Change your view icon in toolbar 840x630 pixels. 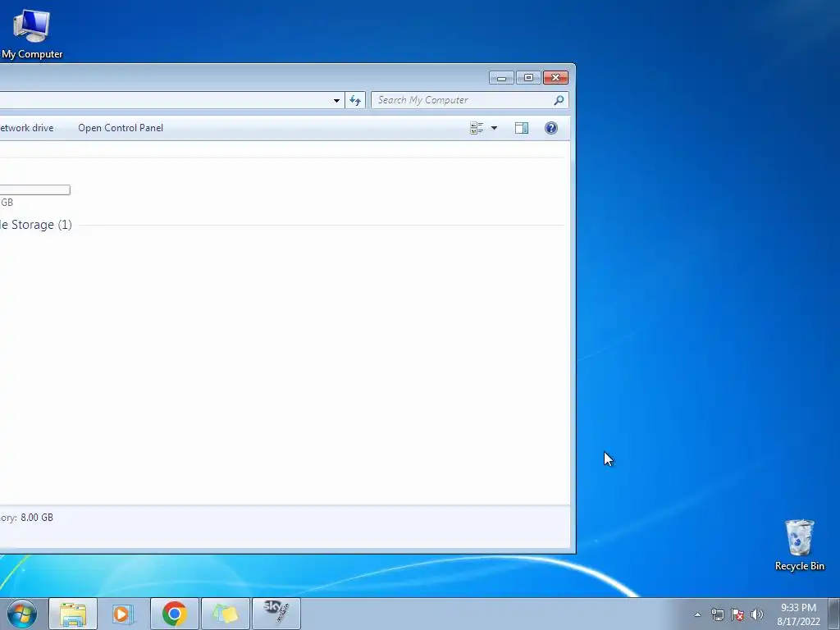click(477, 128)
